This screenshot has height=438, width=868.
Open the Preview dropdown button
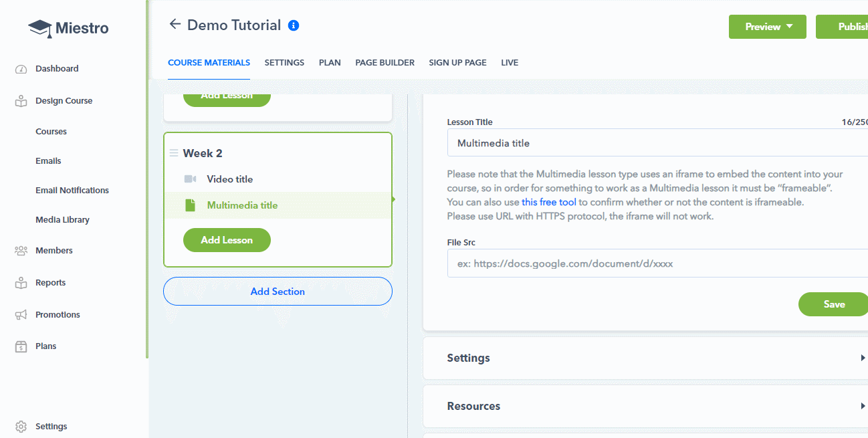tap(768, 27)
